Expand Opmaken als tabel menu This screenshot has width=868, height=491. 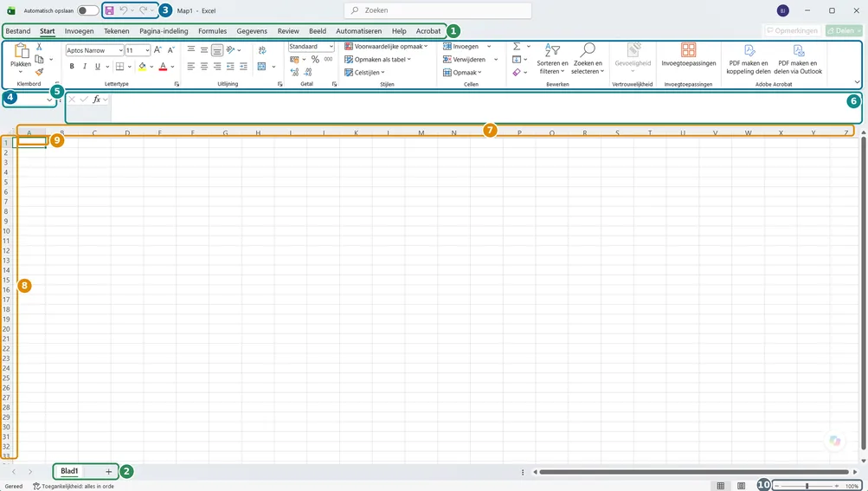377,59
